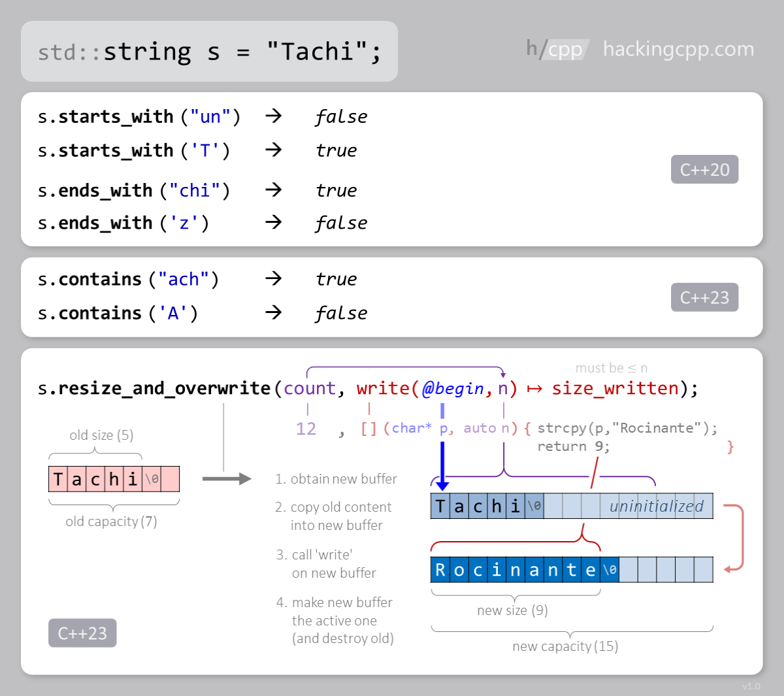
Task: Click the size_written text
Action: (x=615, y=388)
